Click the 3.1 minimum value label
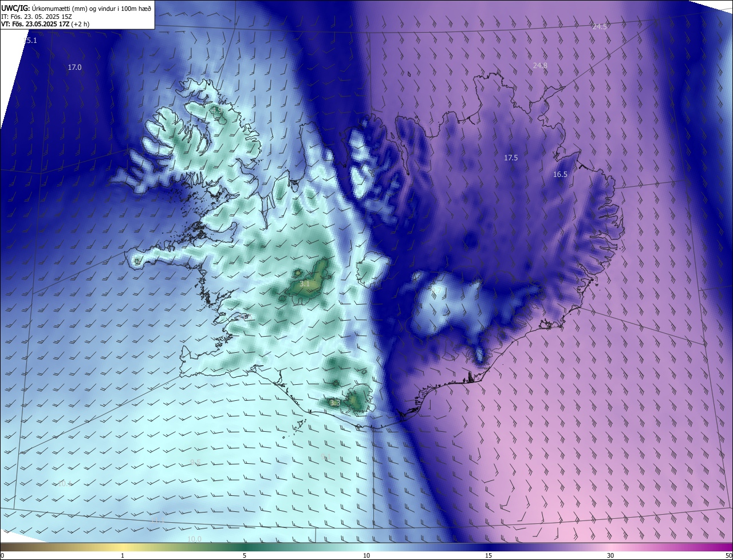Viewport: 733px width, 560px height. click(305, 283)
